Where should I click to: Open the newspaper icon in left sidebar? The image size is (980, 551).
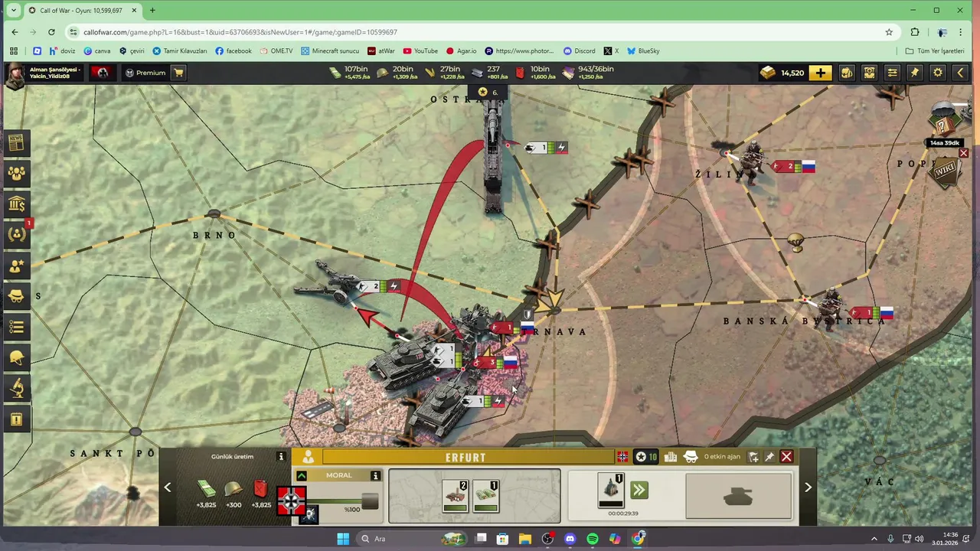[16, 142]
